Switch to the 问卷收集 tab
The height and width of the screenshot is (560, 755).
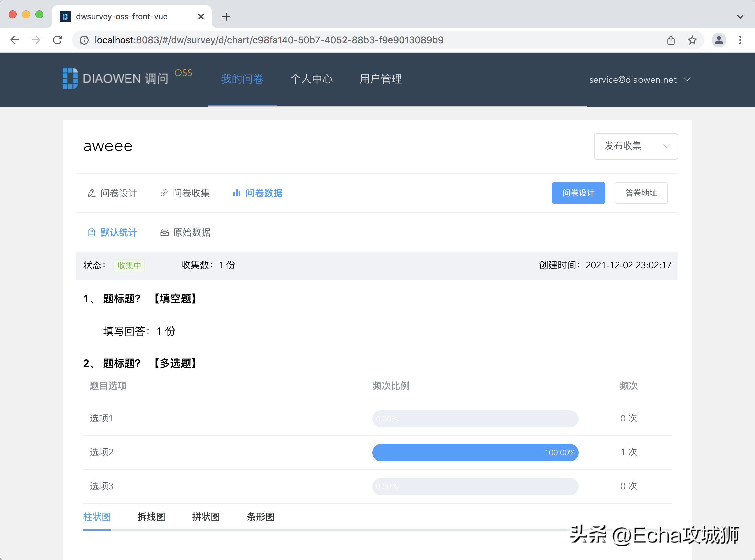[x=185, y=193]
